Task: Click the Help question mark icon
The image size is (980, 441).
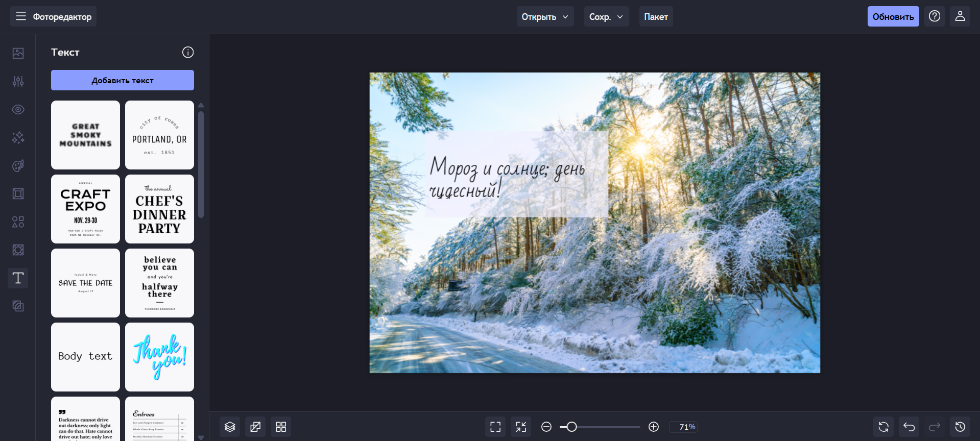Action: click(935, 16)
